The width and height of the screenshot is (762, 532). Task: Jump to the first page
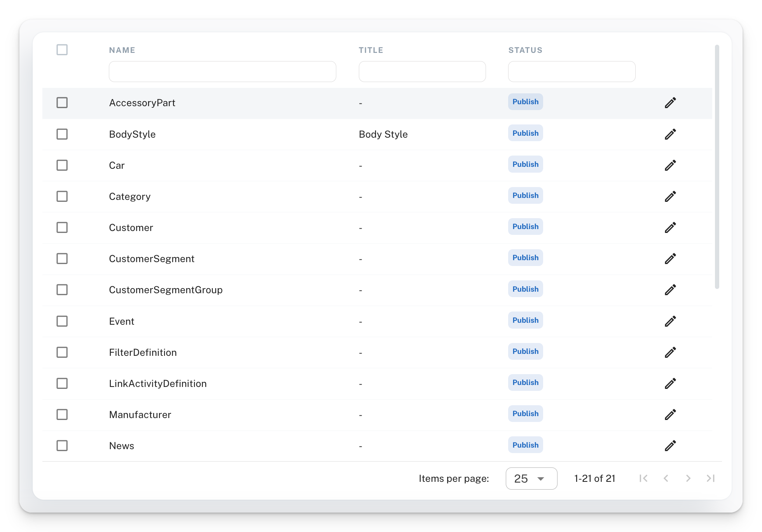(x=643, y=478)
